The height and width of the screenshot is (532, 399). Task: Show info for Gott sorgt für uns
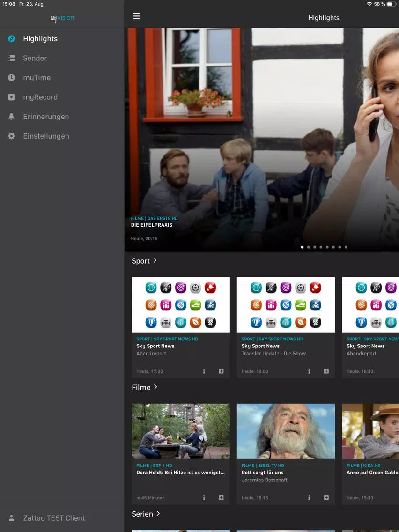pos(309,498)
